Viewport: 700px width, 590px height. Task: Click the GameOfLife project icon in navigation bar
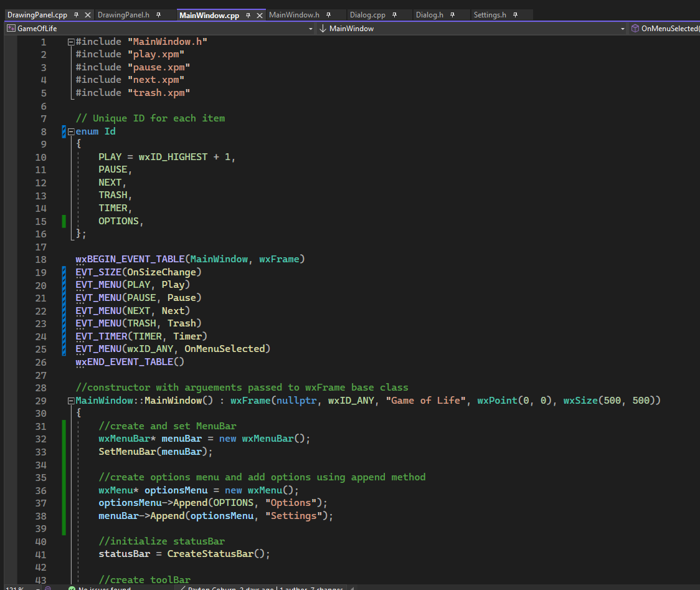(11, 28)
